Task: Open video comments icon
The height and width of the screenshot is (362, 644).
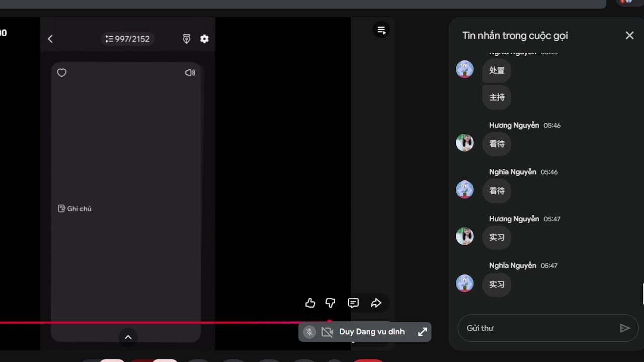Action: [353, 303]
